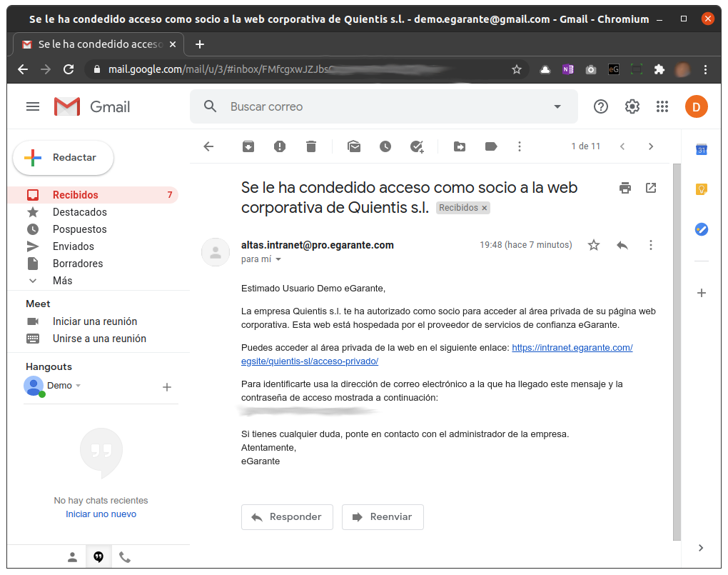The height and width of the screenshot is (575, 728).
Task: Open a new browser tab
Action: click(200, 44)
